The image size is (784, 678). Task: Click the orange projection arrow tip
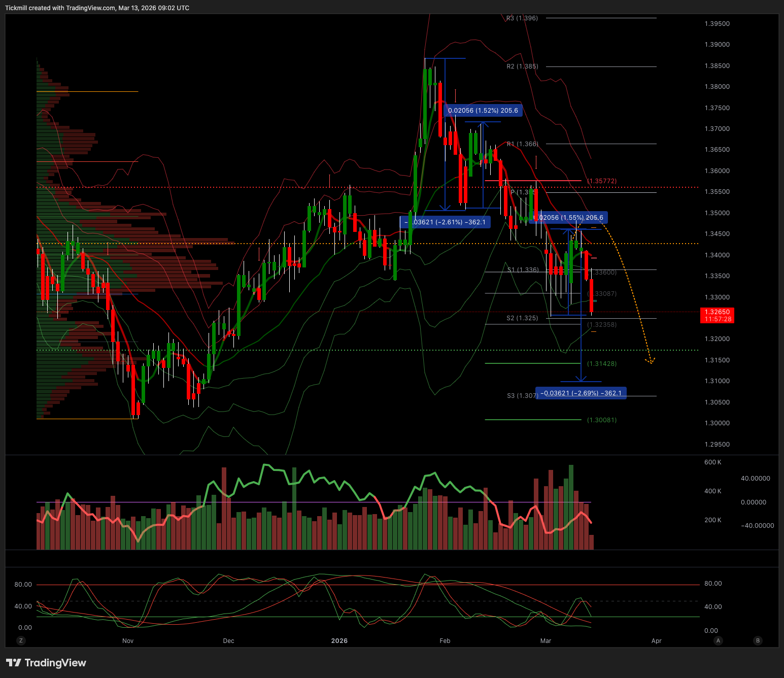[651, 361]
